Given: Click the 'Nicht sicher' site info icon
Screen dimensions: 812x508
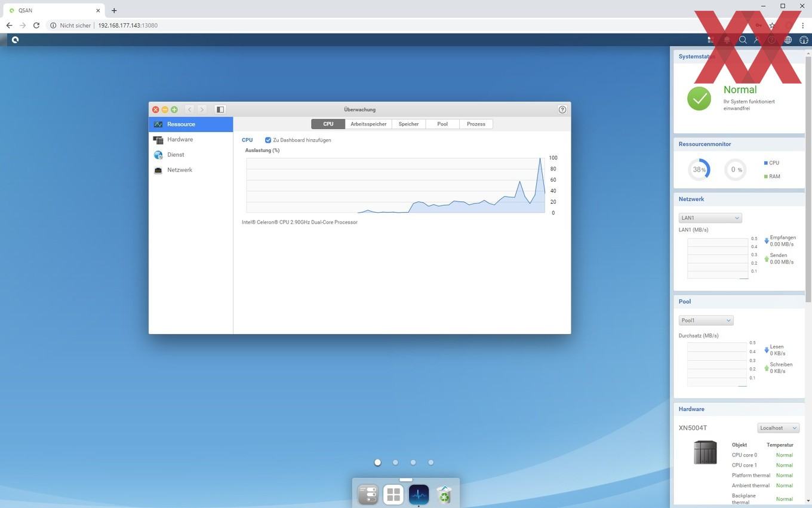Looking at the screenshot, I should click(x=53, y=25).
